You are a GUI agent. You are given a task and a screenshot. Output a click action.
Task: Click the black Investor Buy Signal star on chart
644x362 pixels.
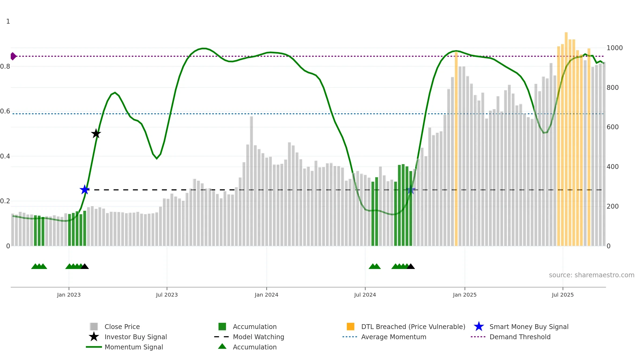tap(96, 134)
